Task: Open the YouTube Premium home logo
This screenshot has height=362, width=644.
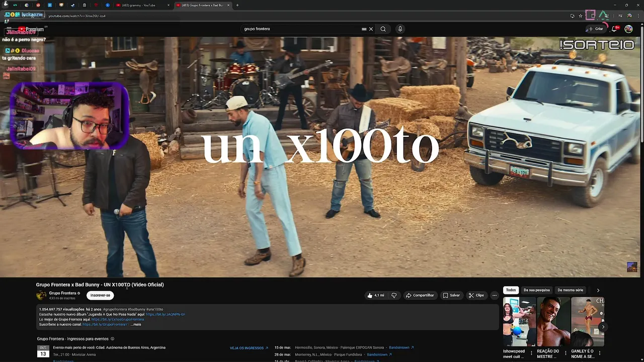Action: (31, 30)
